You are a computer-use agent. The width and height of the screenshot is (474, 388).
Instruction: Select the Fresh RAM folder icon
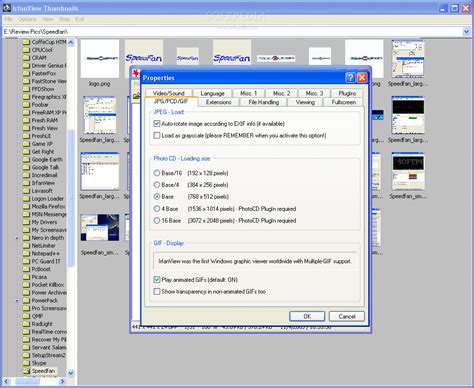[26, 120]
